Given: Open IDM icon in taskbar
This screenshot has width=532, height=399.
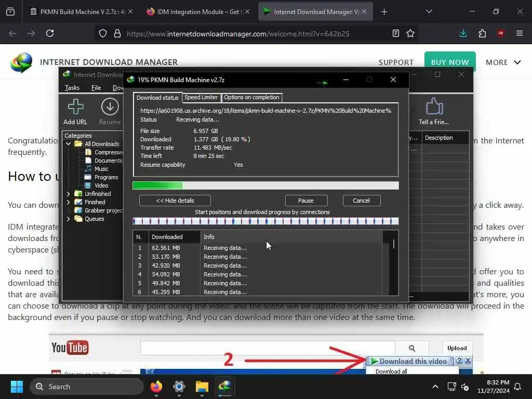Looking at the screenshot, I should click(224, 387).
